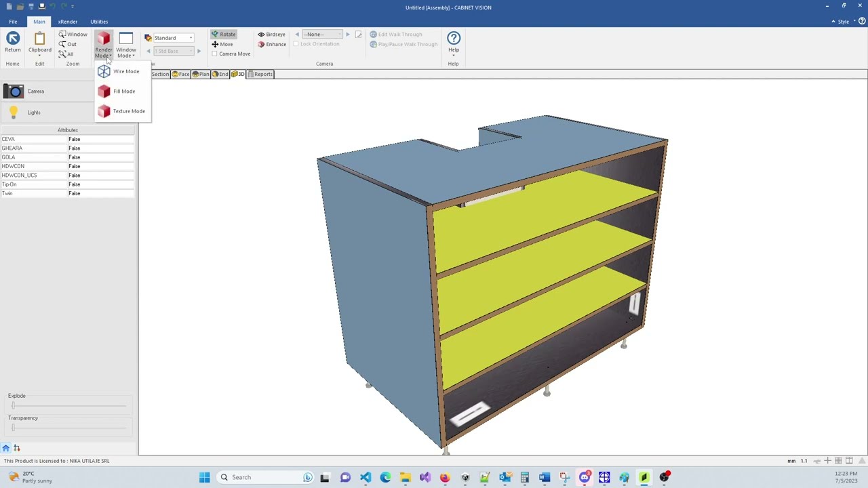
Task: Click the Transparency slider
Action: (68, 428)
